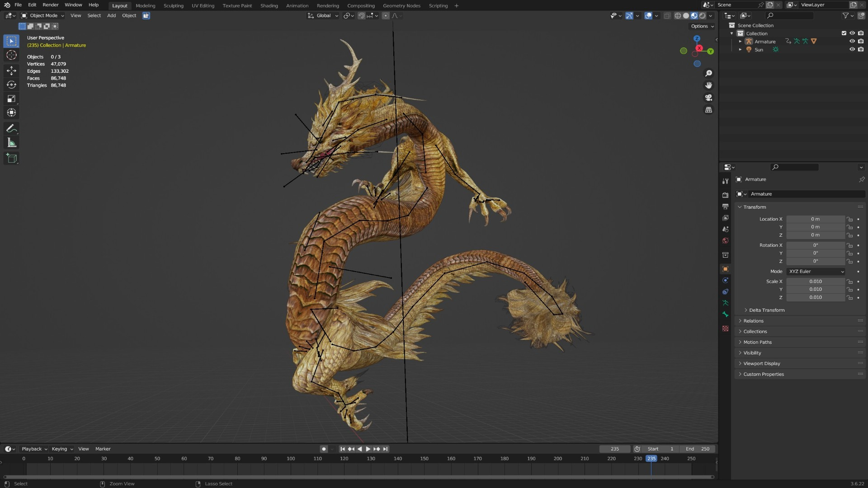Click the Scale X value field

[816, 282]
